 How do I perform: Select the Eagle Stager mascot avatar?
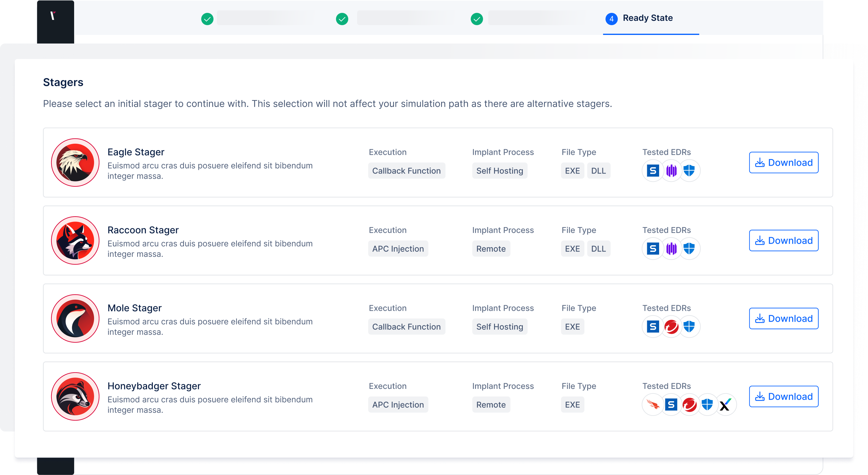(75, 162)
